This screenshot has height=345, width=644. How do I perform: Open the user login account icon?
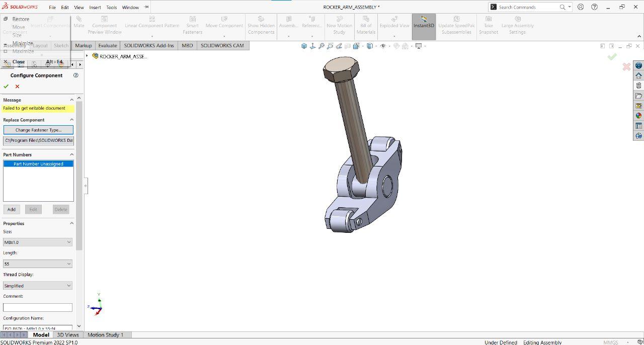click(x=581, y=7)
